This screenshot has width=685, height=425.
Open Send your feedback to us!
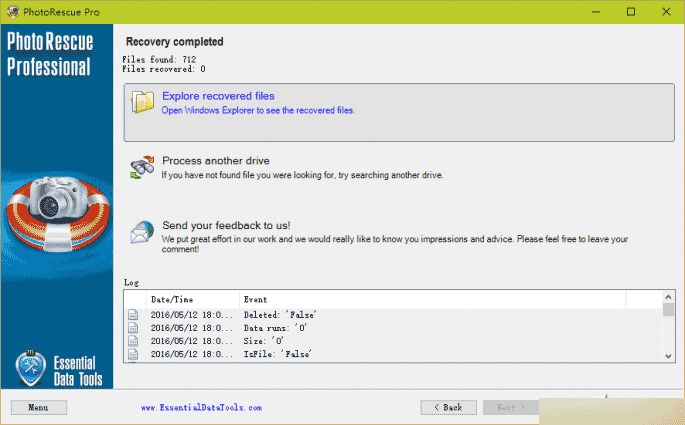(226, 225)
